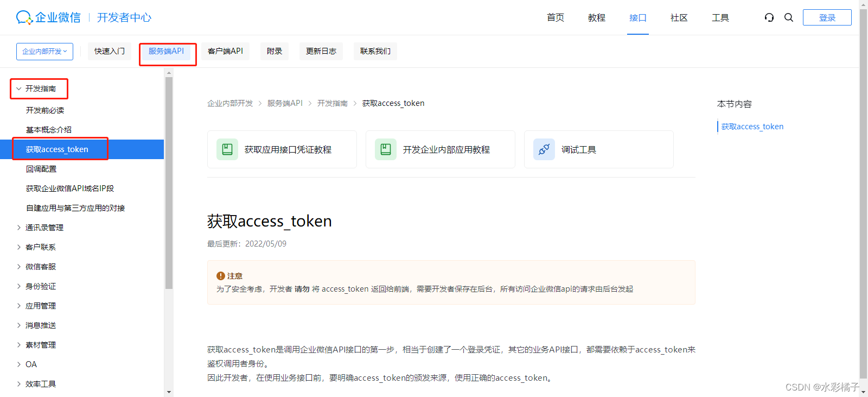Click the orange 注意 warning icon
Image resolution: width=868 pixels, height=397 pixels.
[x=221, y=276]
